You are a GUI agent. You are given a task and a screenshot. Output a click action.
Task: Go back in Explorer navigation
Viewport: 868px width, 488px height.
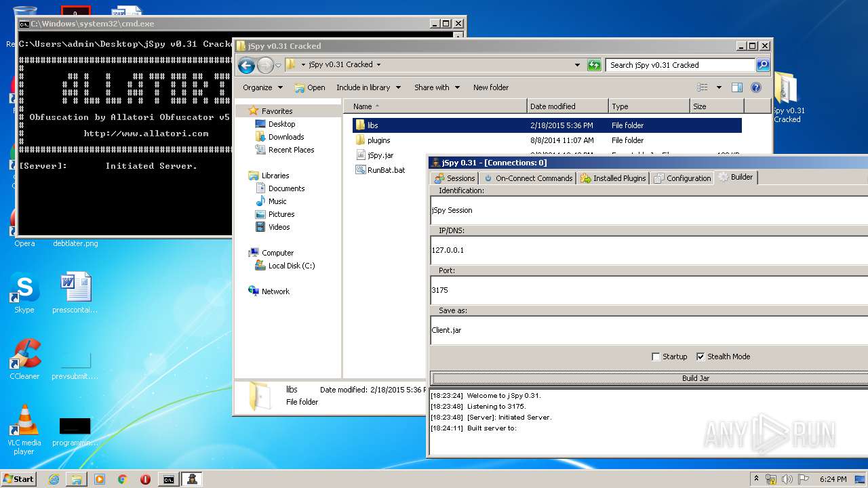(x=246, y=65)
